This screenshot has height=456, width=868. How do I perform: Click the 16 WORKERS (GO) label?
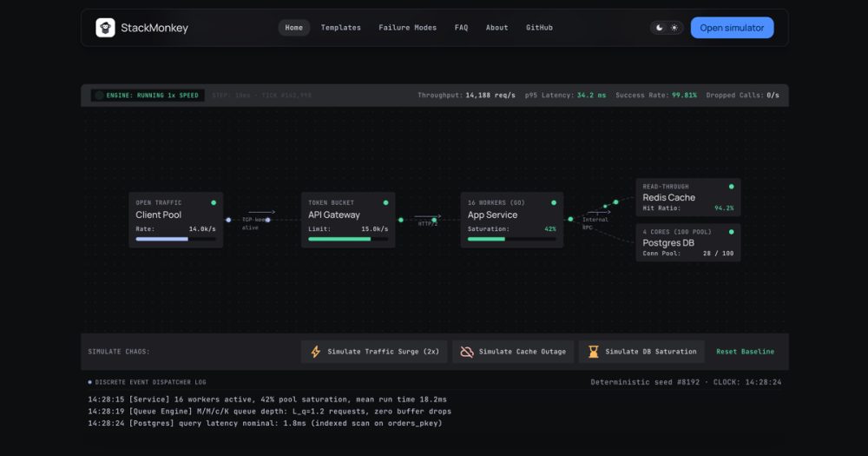click(496, 202)
